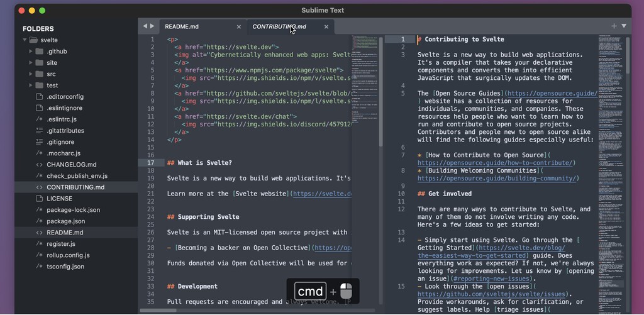Click the how-to-contribute URL link
This screenshot has width=644, height=315.
[x=495, y=163]
